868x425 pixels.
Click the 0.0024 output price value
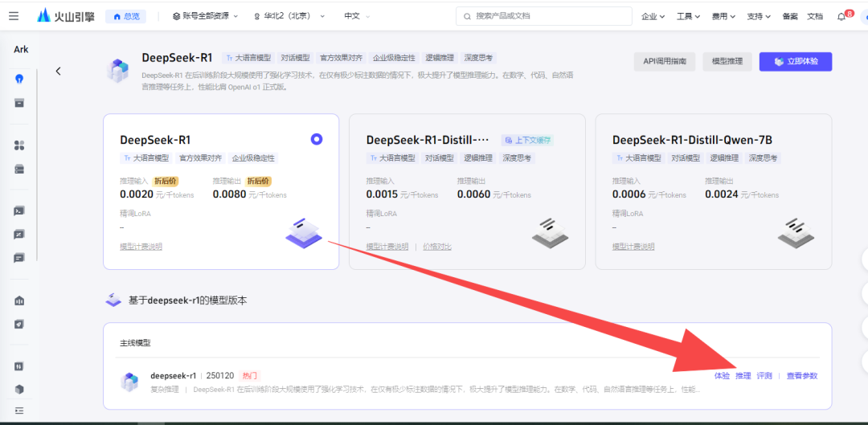pyautogui.click(x=721, y=194)
